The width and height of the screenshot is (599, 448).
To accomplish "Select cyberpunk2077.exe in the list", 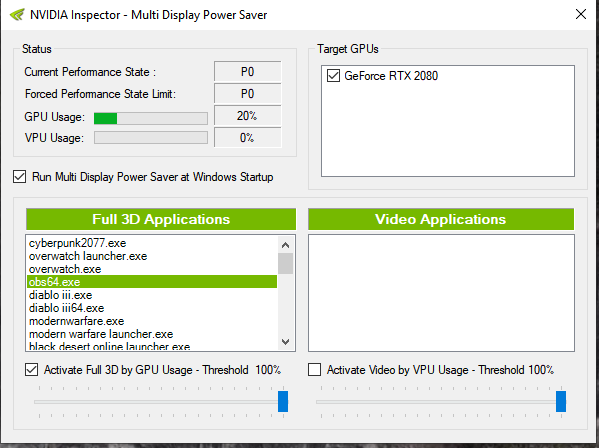I will [152, 243].
